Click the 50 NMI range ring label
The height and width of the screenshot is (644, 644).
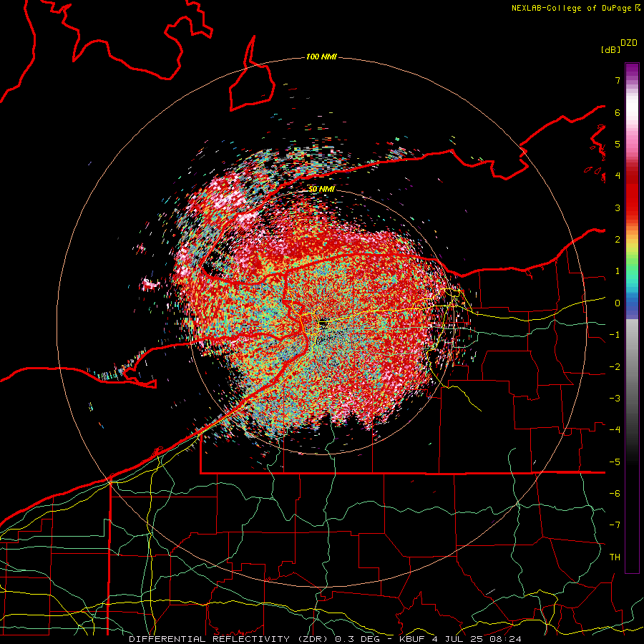tap(321, 189)
